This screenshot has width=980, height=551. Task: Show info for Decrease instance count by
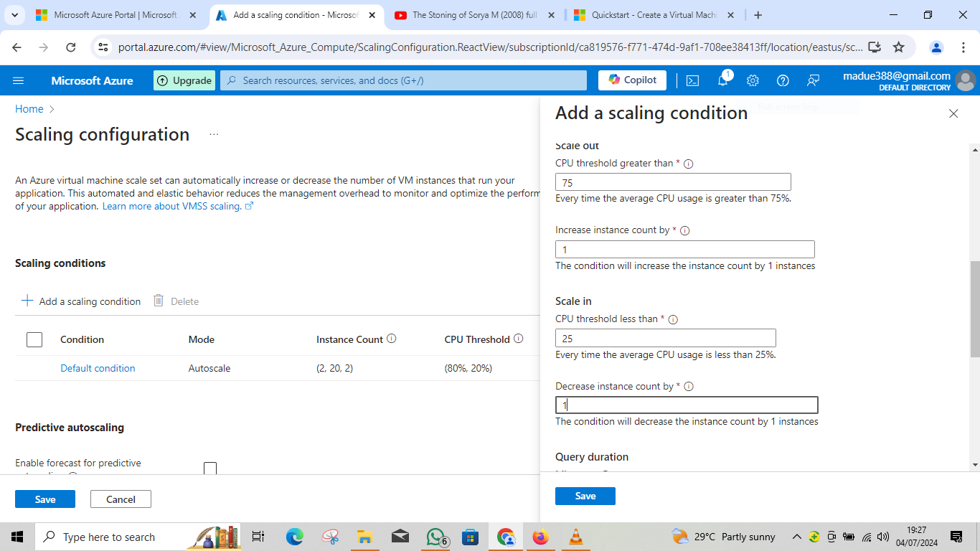click(x=689, y=387)
